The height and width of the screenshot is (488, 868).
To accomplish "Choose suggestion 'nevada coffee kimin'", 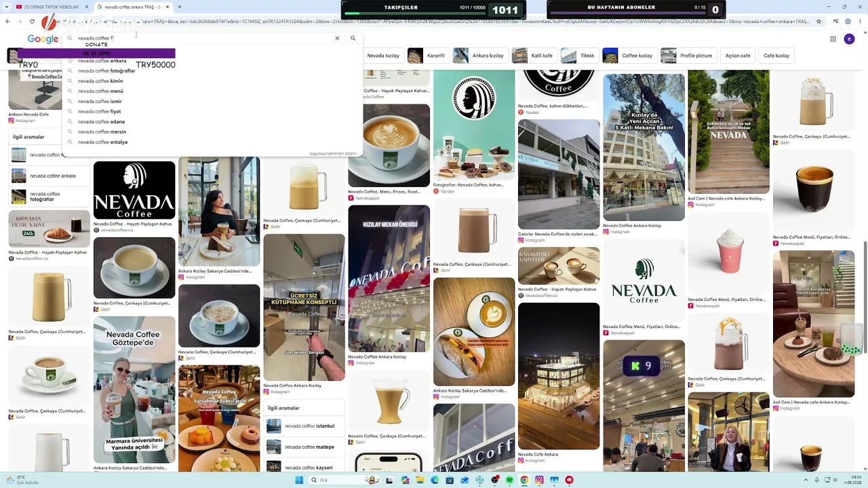I will [212, 81].
